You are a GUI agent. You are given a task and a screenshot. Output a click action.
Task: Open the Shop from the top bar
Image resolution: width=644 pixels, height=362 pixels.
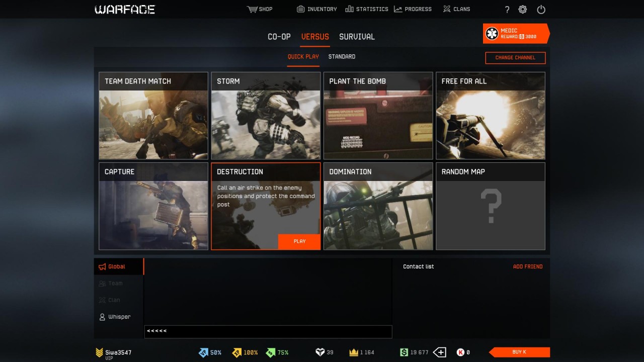click(x=260, y=9)
